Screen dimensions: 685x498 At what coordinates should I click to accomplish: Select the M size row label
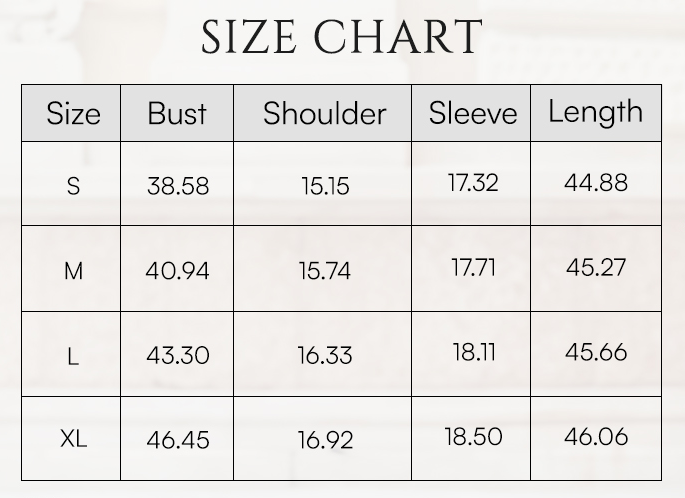[x=73, y=270]
